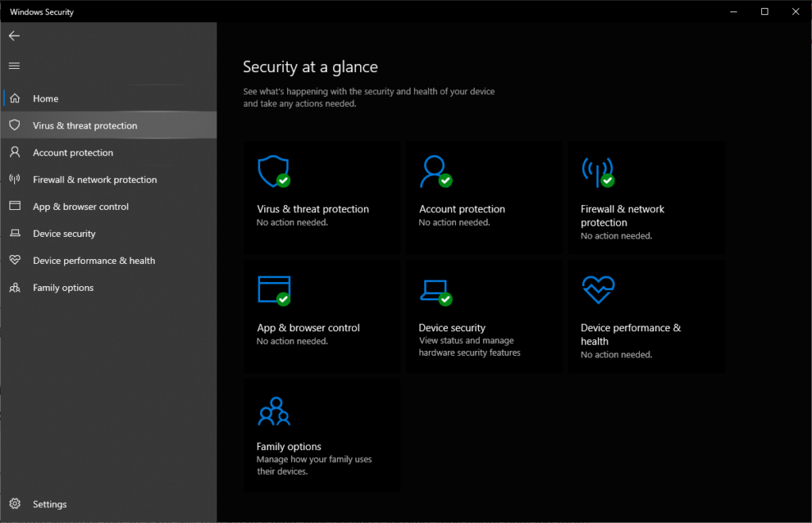The image size is (812, 523).
Task: Open Firewall & network protection from the sidebar
Action: click(x=94, y=179)
